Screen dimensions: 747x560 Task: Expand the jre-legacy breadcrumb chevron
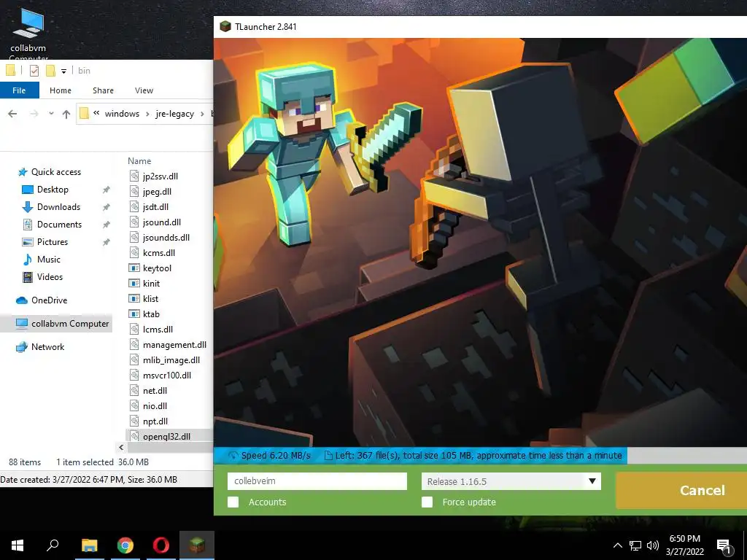[202, 113]
